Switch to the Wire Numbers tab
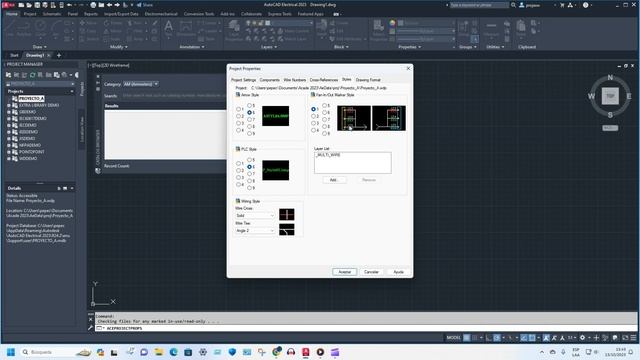The width and height of the screenshot is (640, 360). click(x=294, y=80)
